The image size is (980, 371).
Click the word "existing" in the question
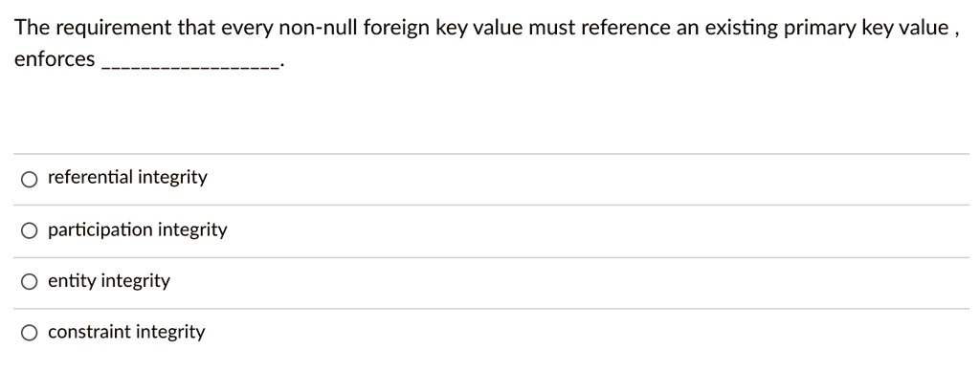[741, 29]
